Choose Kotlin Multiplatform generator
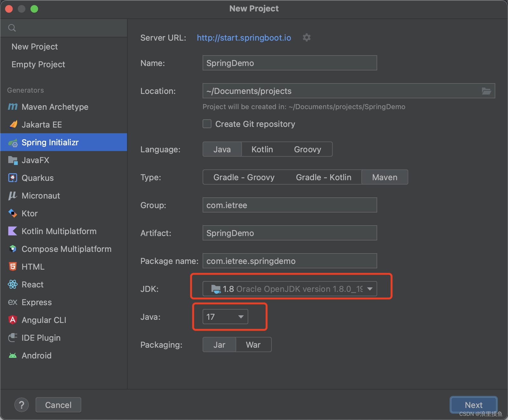The width and height of the screenshot is (508, 420). 59,231
